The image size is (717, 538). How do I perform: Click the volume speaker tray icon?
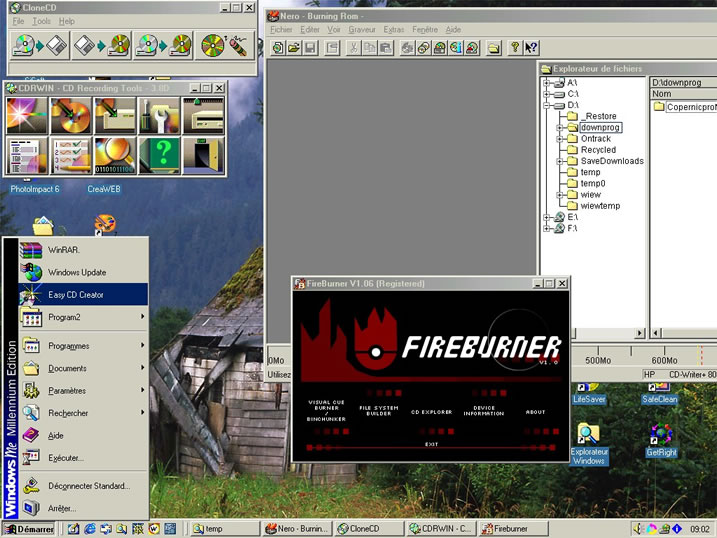[x=638, y=529]
